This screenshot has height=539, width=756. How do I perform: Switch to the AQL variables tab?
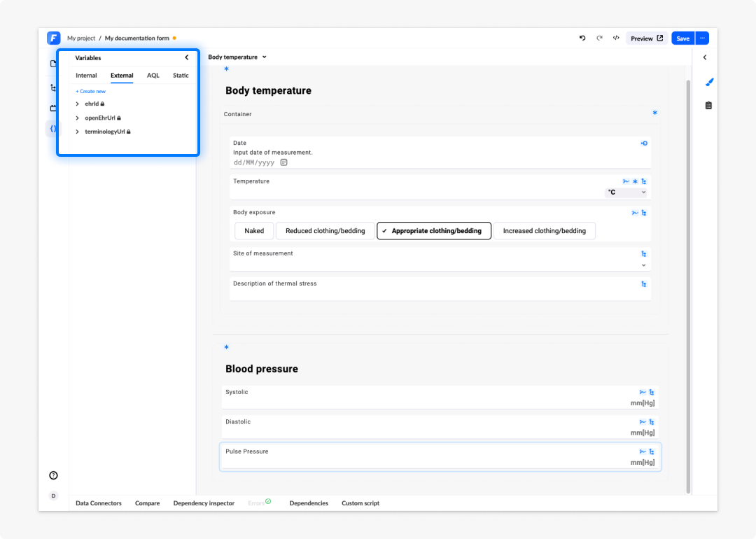[153, 75]
